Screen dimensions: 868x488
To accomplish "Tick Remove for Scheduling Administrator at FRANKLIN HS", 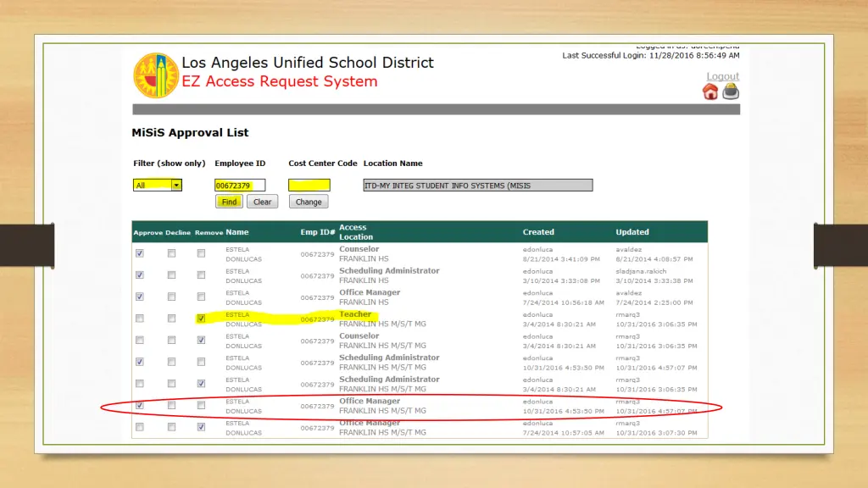I will point(201,275).
